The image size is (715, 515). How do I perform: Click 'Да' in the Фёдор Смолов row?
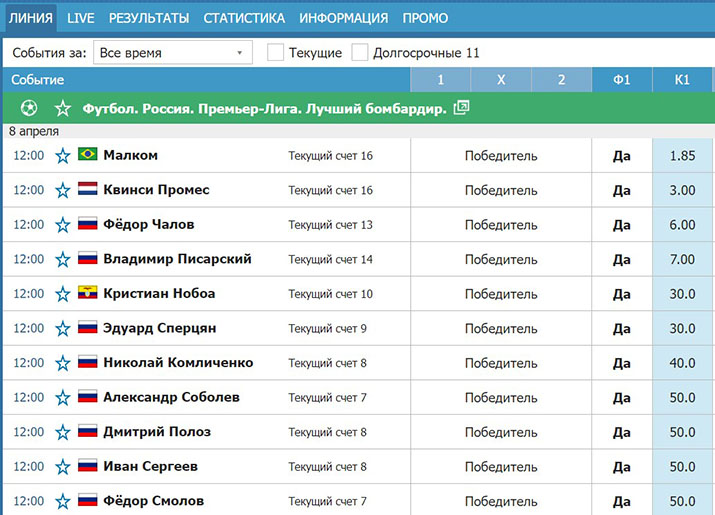[622, 501]
